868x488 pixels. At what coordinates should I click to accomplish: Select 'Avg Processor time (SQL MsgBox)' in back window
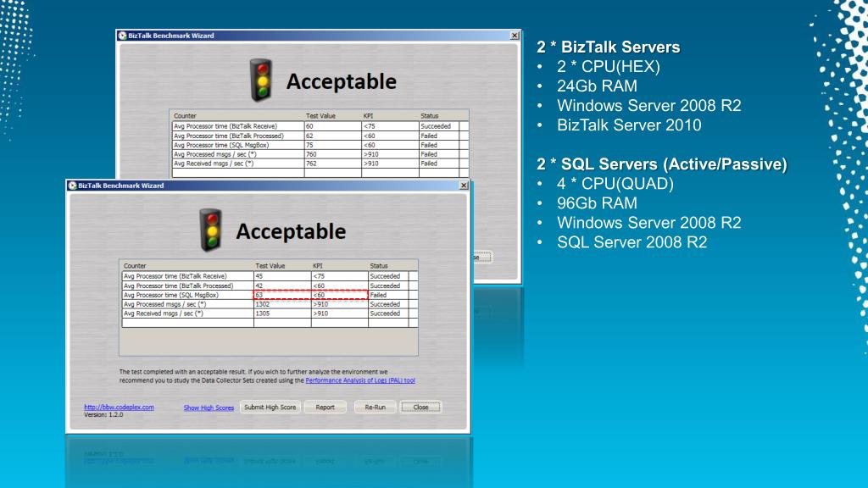tap(221, 145)
